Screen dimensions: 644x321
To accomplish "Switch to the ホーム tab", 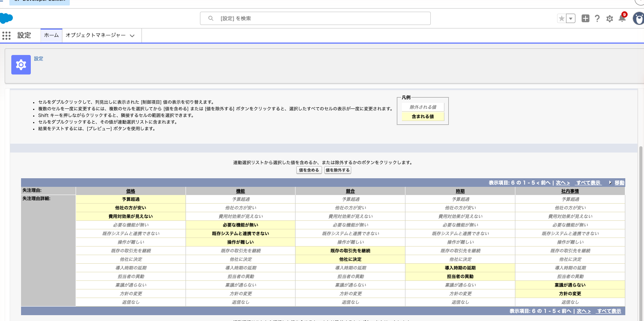I will pos(51,35).
